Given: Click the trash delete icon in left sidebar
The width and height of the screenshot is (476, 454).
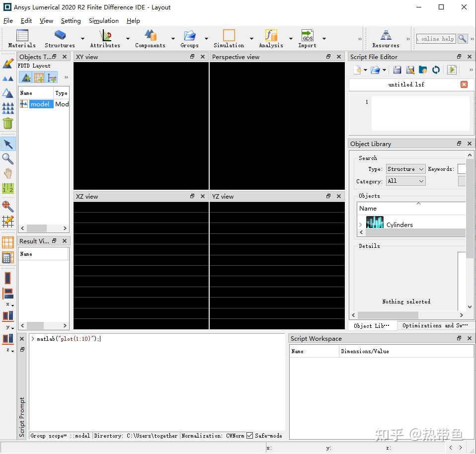Looking at the screenshot, I should tap(7, 123).
